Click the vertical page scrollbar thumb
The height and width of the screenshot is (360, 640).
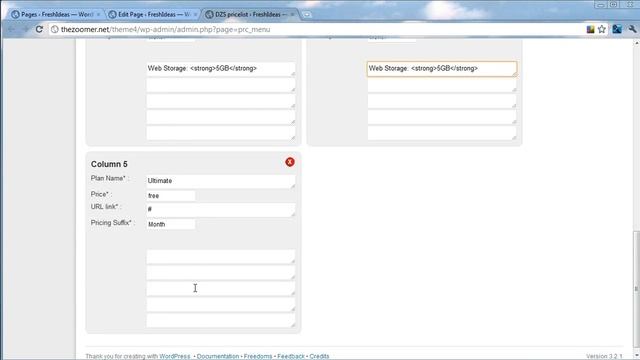pyautogui.click(x=636, y=288)
